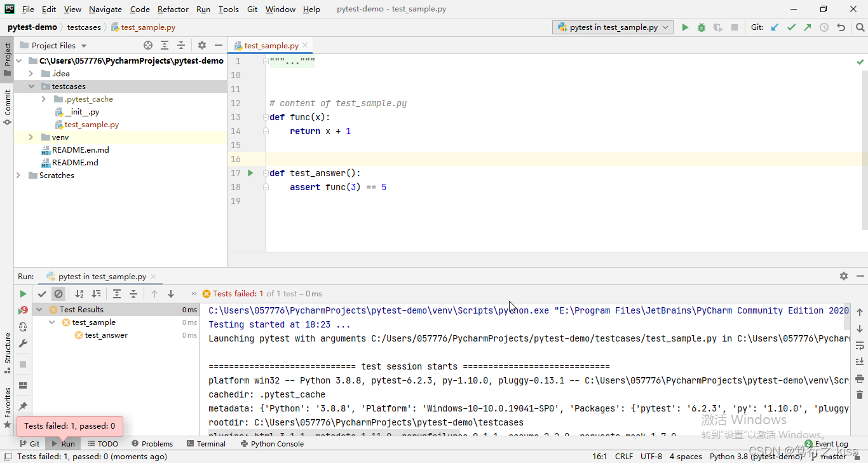
Task: Change UTF-8 file encoding in status bar
Action: point(651,456)
